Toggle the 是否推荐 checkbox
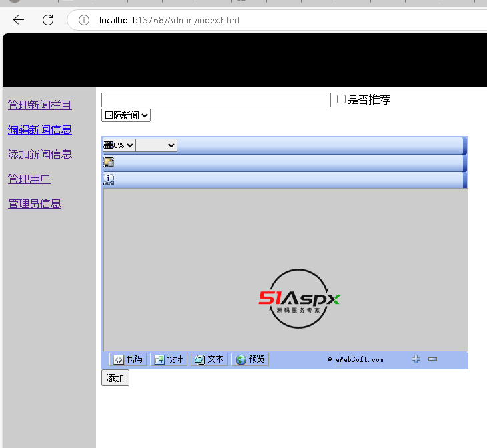The width and height of the screenshot is (487, 448). coord(341,99)
